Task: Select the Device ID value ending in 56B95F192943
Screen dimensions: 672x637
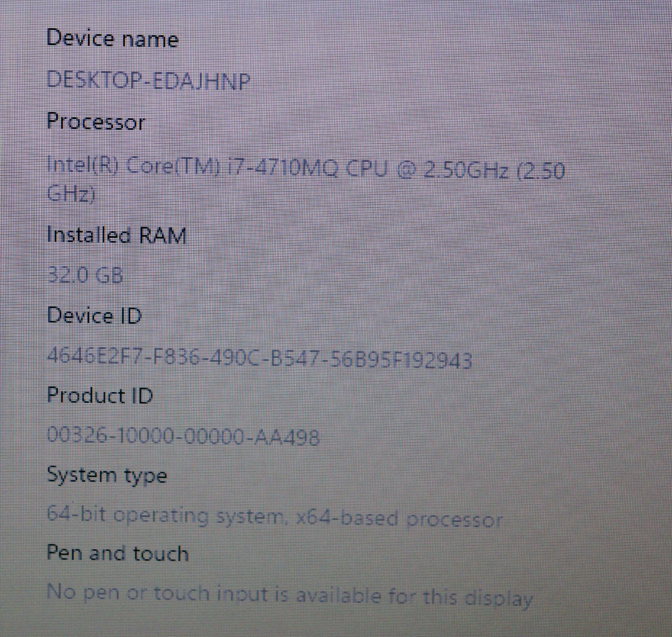Action: pos(260,358)
